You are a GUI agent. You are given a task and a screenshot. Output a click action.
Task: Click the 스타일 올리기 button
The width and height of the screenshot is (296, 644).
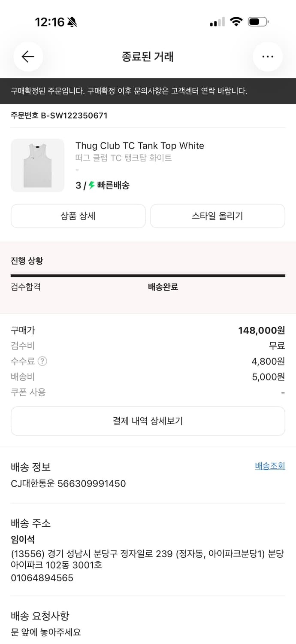217,216
